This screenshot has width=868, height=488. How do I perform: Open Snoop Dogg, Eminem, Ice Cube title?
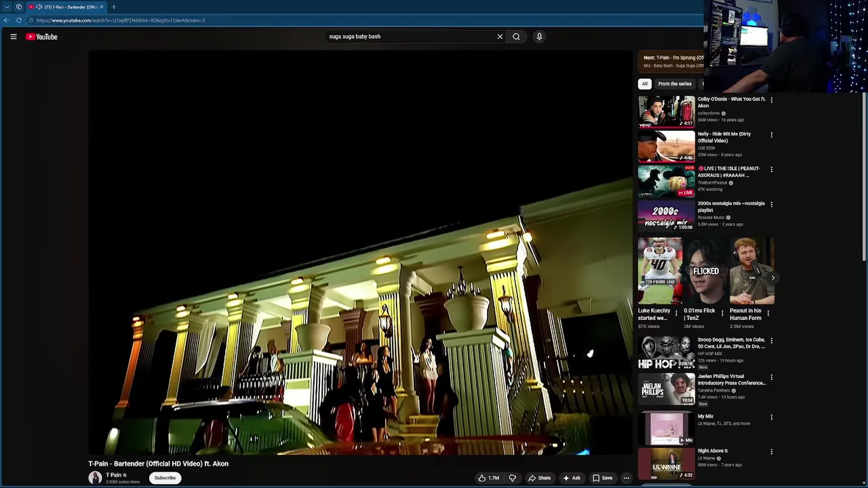coord(731,343)
